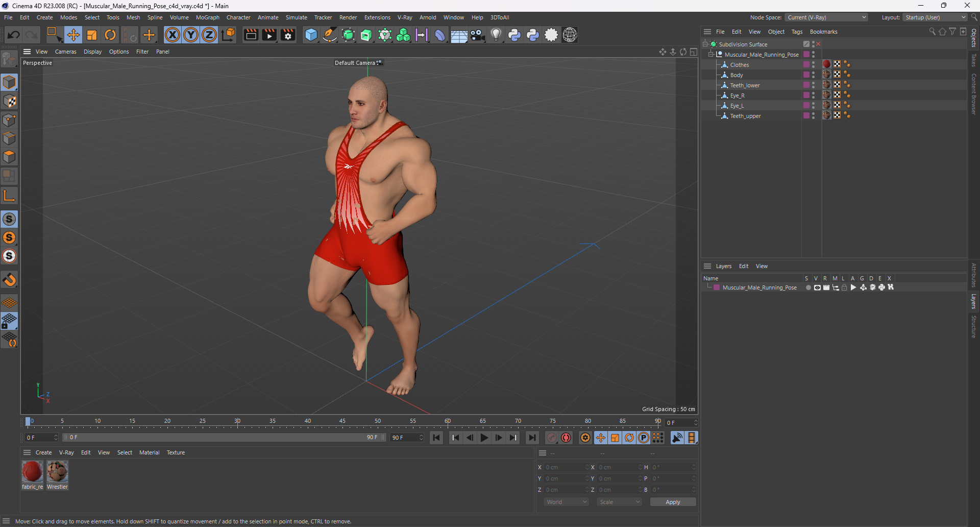Switch to the Attributes side tab
The width and height of the screenshot is (980, 527).
click(x=974, y=275)
